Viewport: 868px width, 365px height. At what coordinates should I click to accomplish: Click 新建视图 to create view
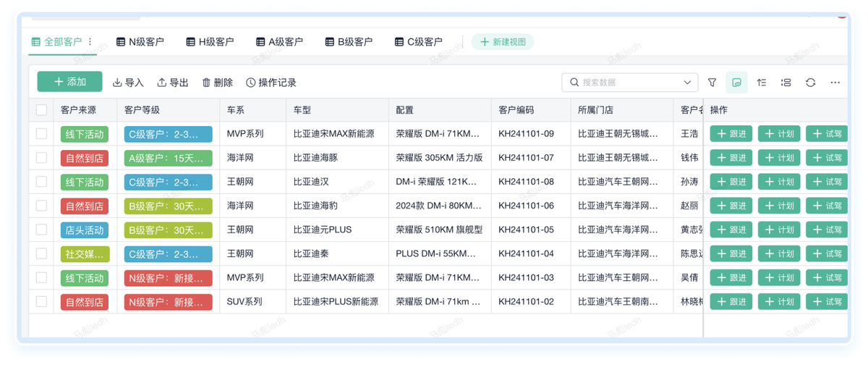[x=503, y=42]
